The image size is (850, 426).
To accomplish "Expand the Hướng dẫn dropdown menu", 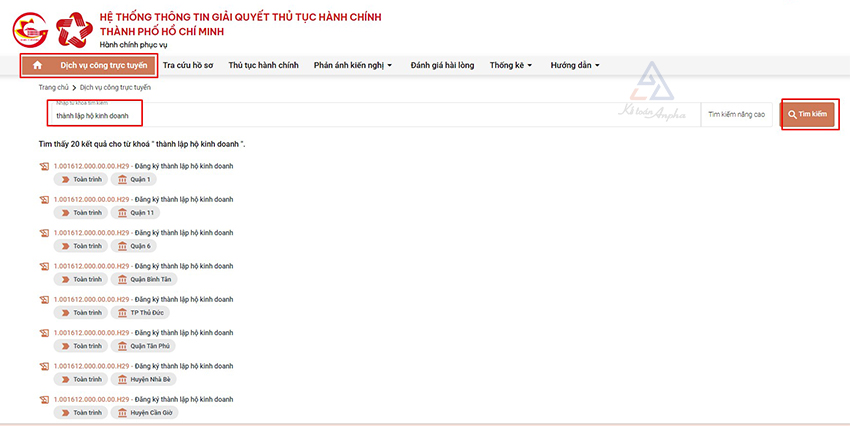I will click(x=574, y=66).
